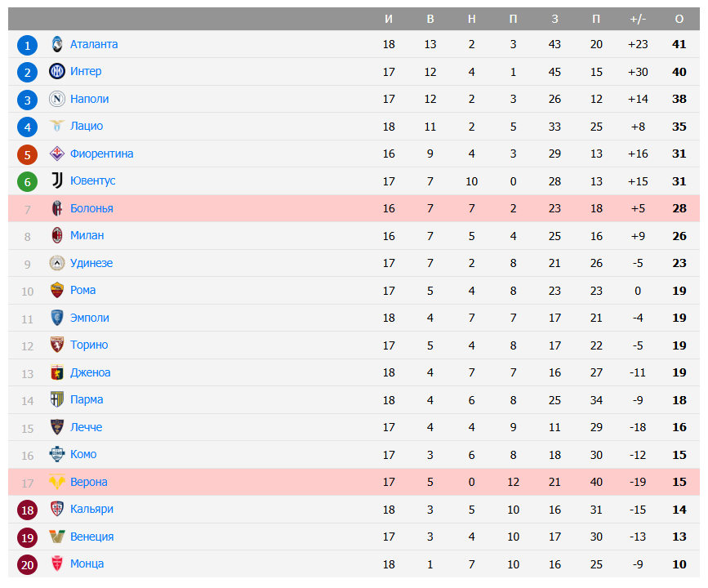Click the Fiorentina crest icon

click(x=57, y=154)
